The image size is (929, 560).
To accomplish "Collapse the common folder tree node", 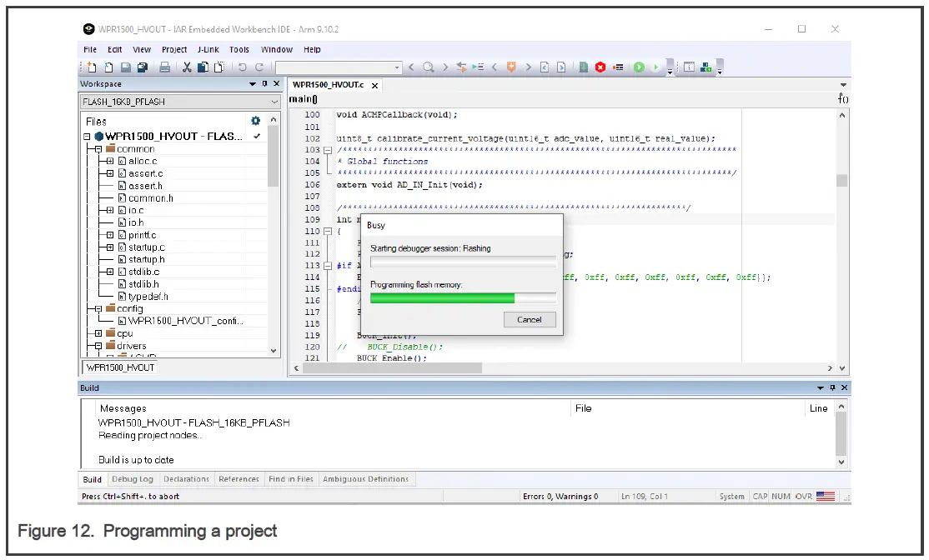I will (x=98, y=149).
